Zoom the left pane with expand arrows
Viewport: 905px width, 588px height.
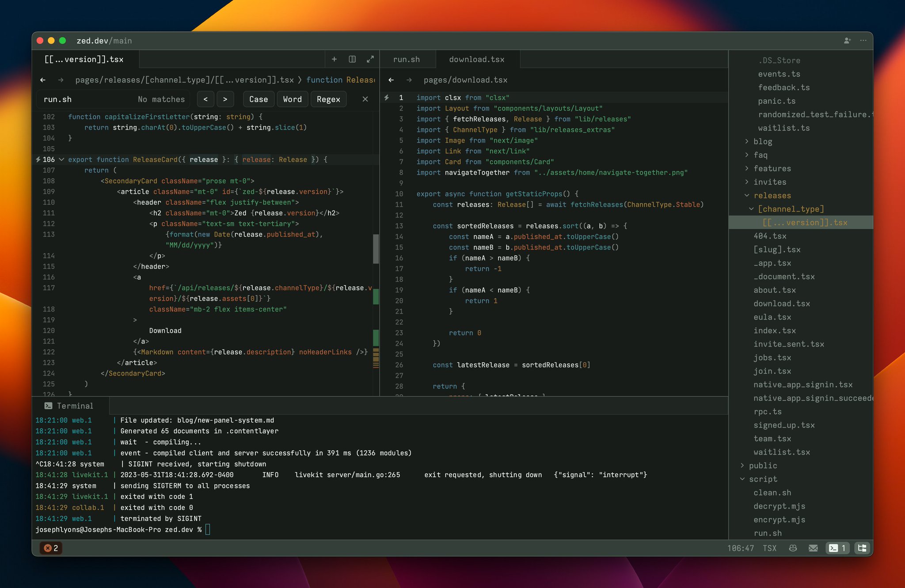click(x=370, y=59)
